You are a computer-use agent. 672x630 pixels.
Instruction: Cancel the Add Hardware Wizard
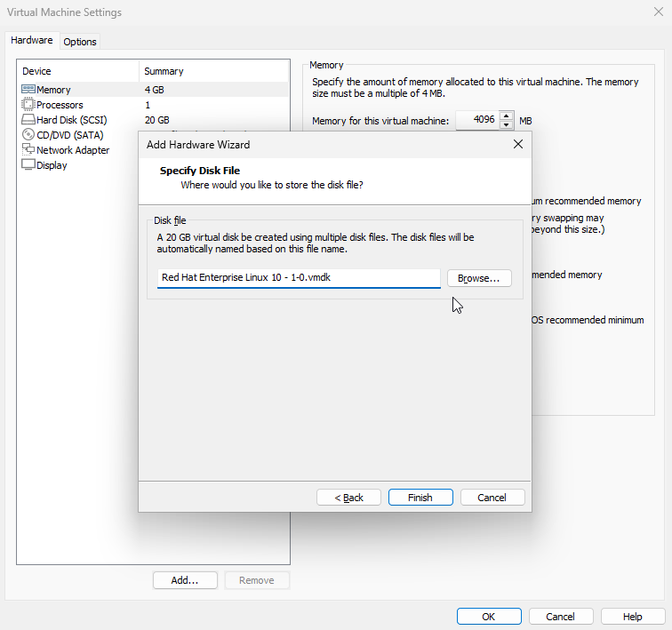tap(492, 498)
